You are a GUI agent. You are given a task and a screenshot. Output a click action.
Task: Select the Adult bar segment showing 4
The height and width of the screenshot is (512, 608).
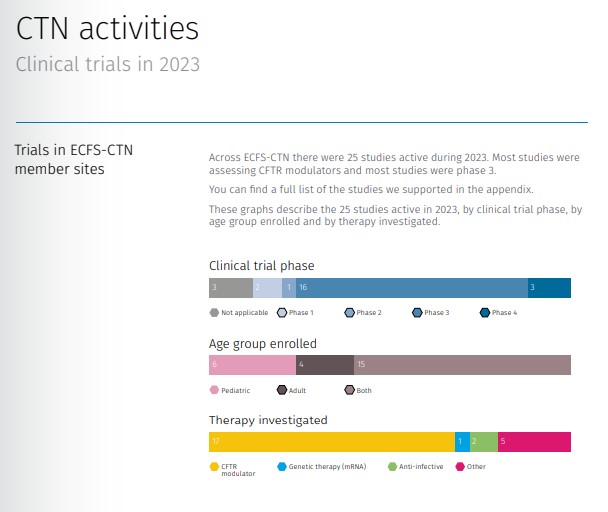325,364
